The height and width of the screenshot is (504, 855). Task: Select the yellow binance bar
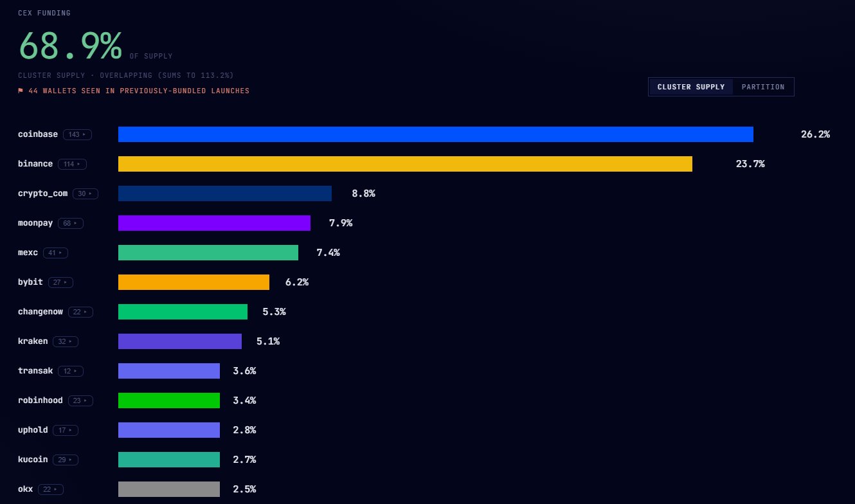(405, 164)
